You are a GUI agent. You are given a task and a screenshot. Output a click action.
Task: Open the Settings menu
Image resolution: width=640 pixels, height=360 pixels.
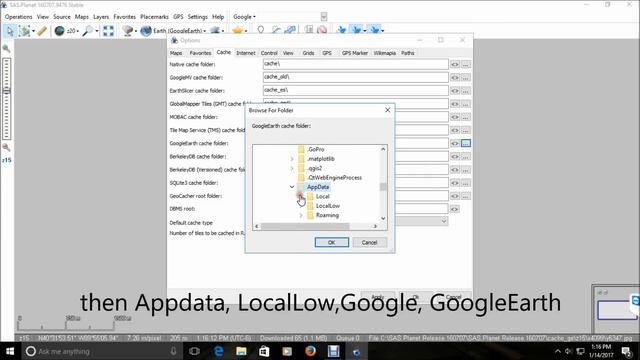pyautogui.click(x=198, y=17)
